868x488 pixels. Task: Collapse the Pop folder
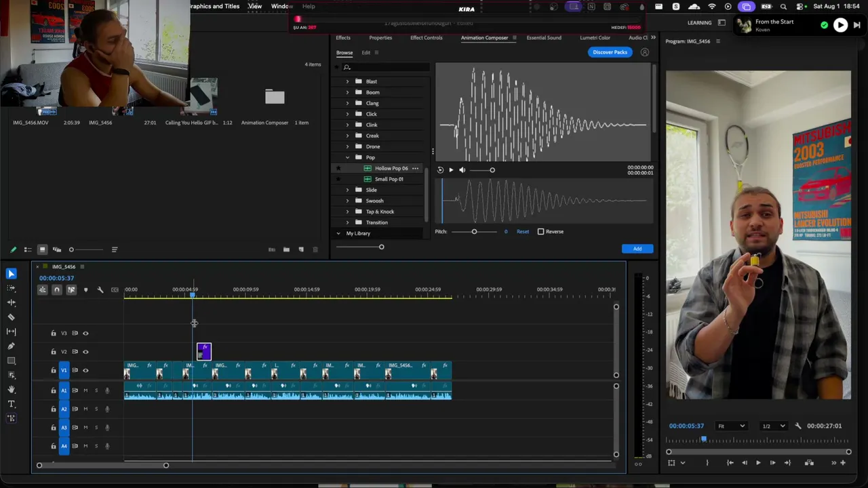[348, 157]
